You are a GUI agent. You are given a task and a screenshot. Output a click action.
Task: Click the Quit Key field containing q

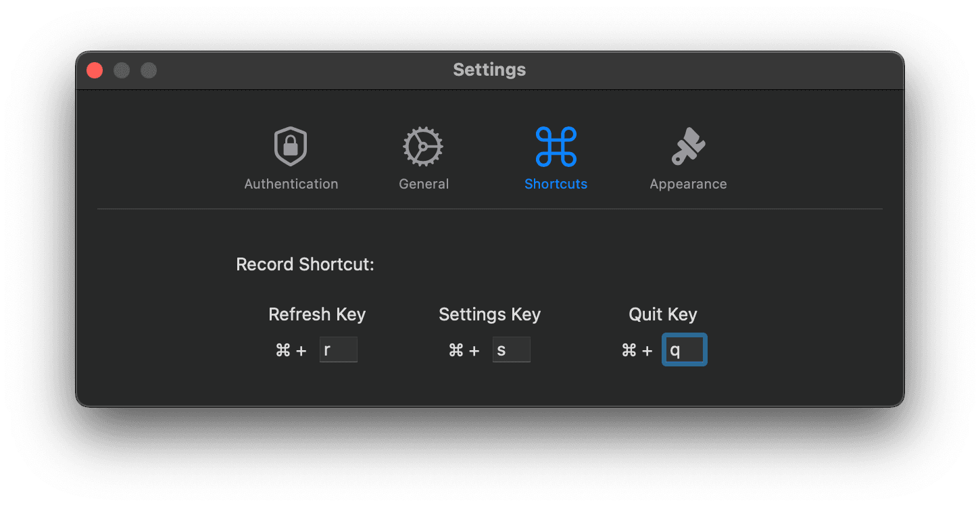[x=685, y=350]
